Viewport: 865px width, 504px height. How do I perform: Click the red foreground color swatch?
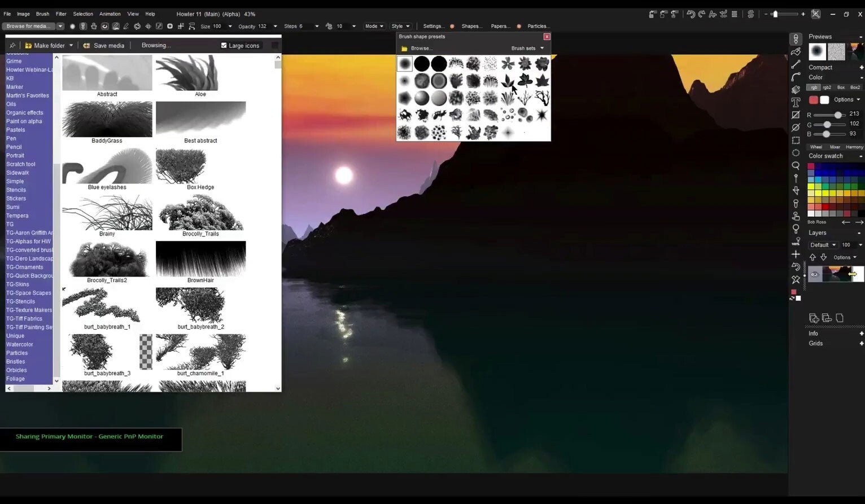click(813, 100)
